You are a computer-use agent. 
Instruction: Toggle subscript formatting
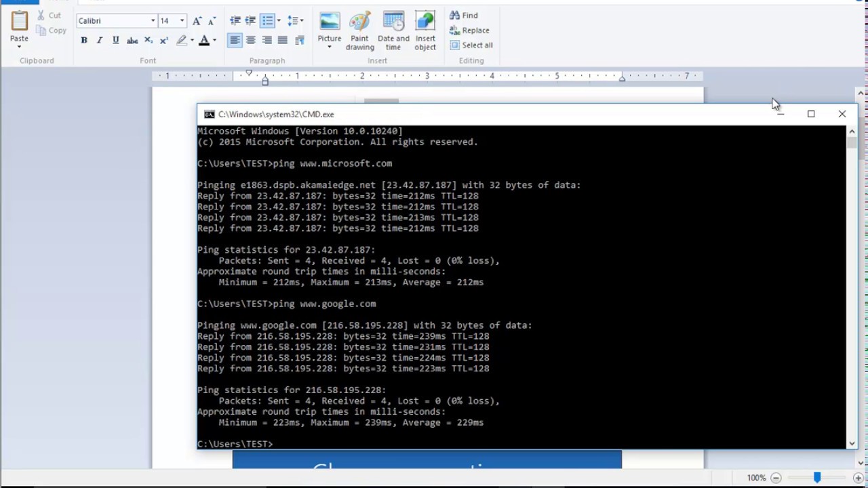(x=149, y=41)
